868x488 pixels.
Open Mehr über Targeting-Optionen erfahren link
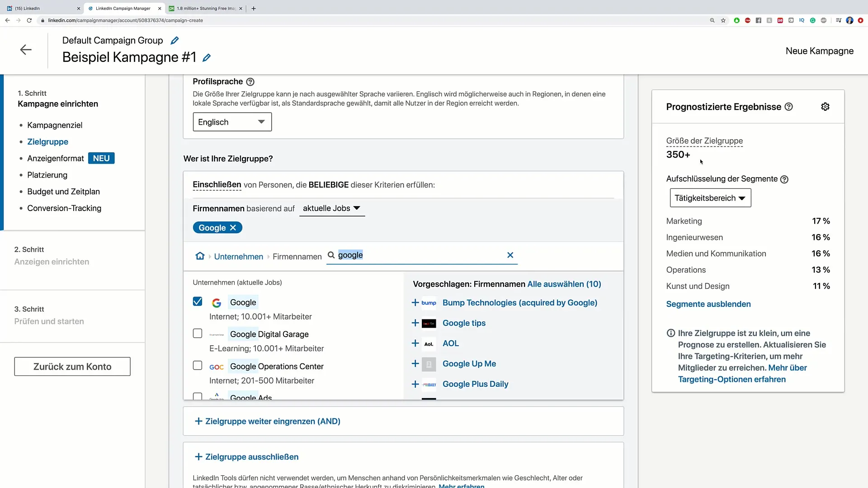[742, 374]
